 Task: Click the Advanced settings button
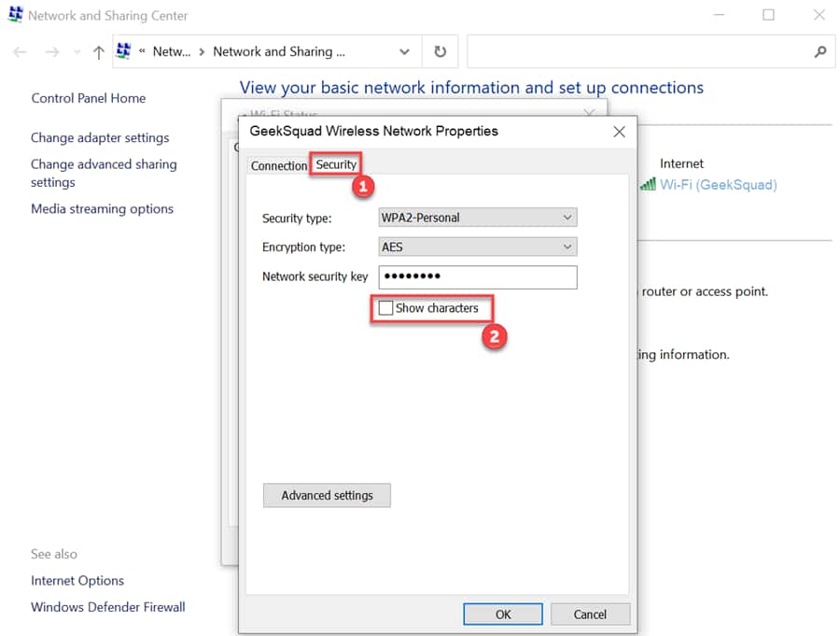(x=327, y=495)
